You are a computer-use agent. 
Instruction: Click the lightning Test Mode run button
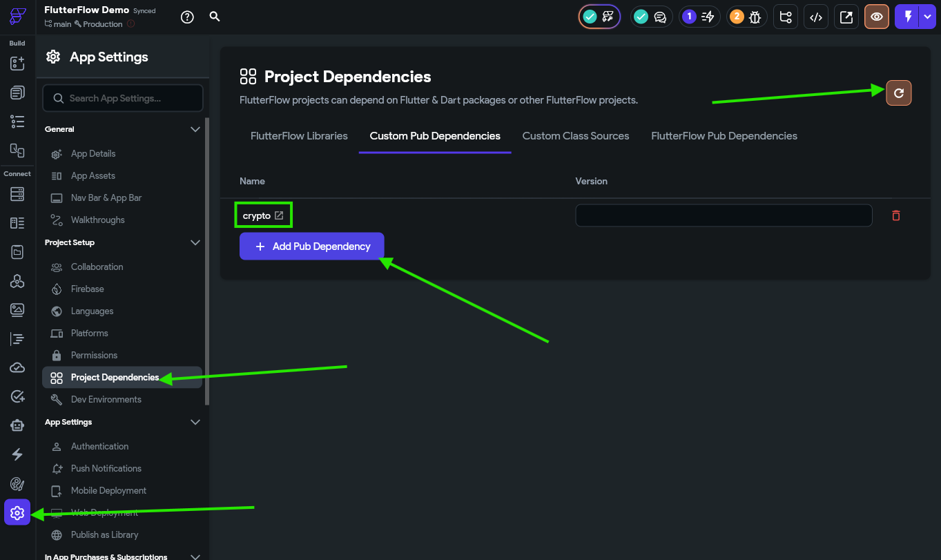pyautogui.click(x=908, y=17)
